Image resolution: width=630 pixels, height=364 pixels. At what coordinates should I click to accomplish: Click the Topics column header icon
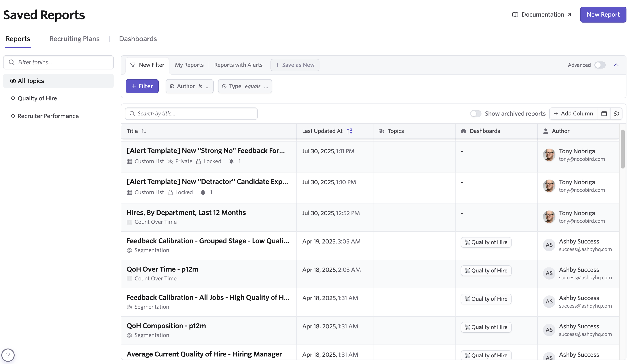pos(381,131)
